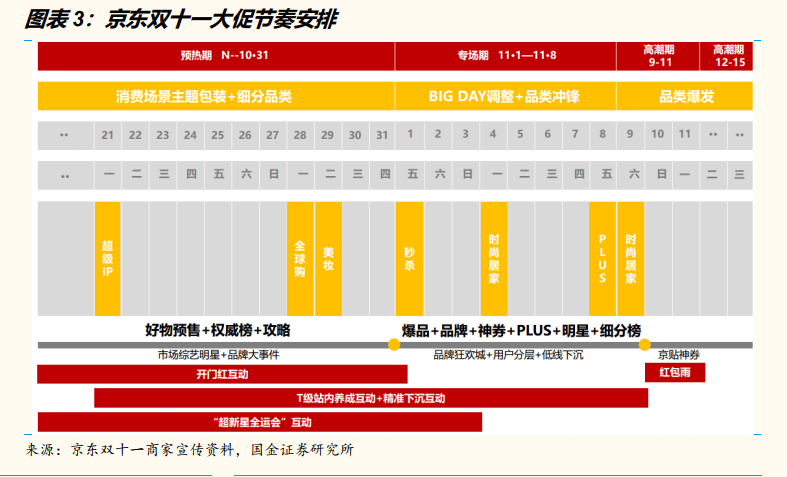This screenshot has height=477, width=787.
Task: Select the 超级IP yellow event bar
Action: coord(107,259)
